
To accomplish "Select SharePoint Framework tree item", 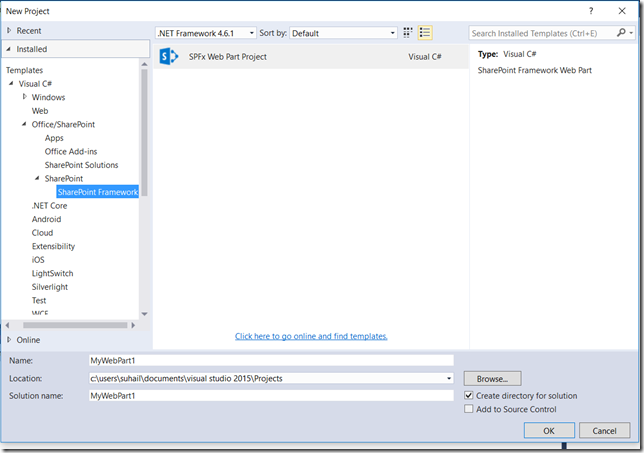I will click(98, 192).
